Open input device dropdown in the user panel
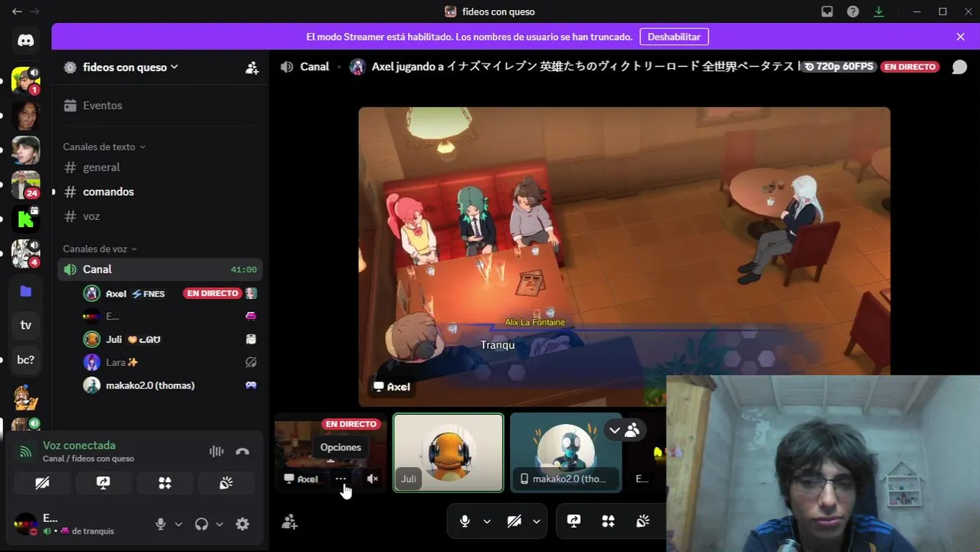Viewport: 980px width, 552px height. click(179, 524)
